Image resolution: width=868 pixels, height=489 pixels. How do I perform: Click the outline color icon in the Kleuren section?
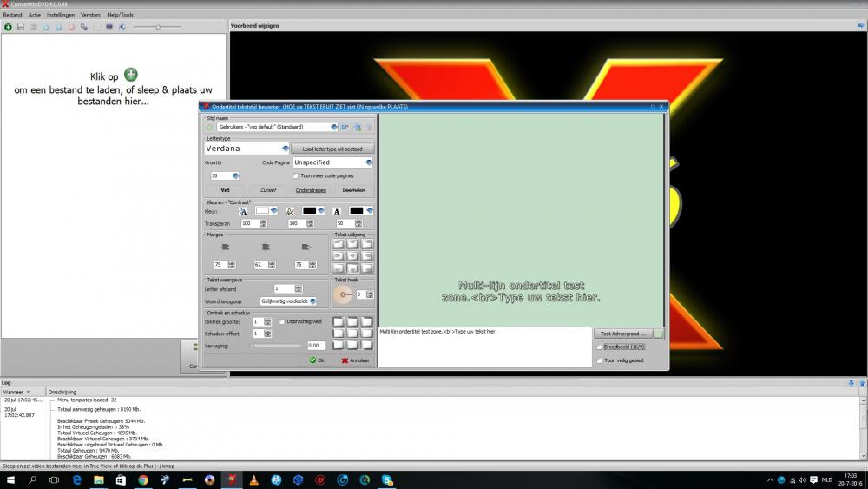(x=290, y=210)
